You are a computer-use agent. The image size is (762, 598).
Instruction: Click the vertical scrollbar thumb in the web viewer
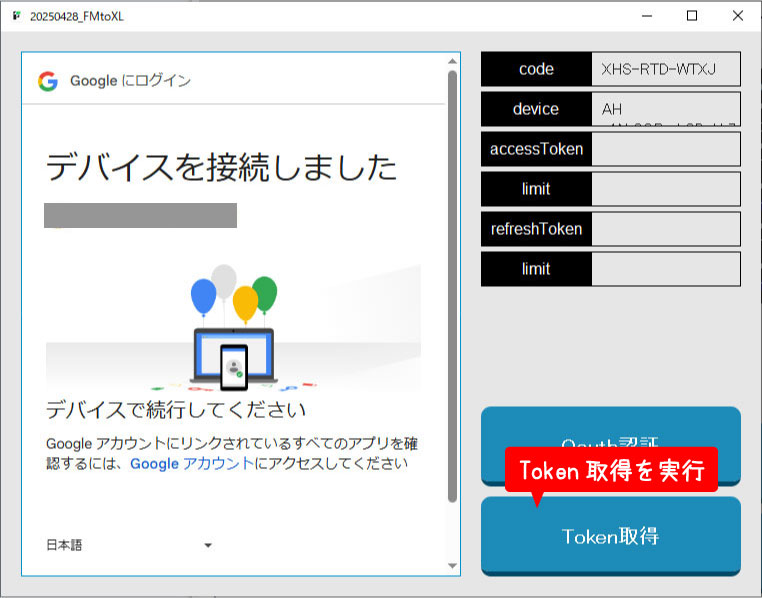(452, 287)
